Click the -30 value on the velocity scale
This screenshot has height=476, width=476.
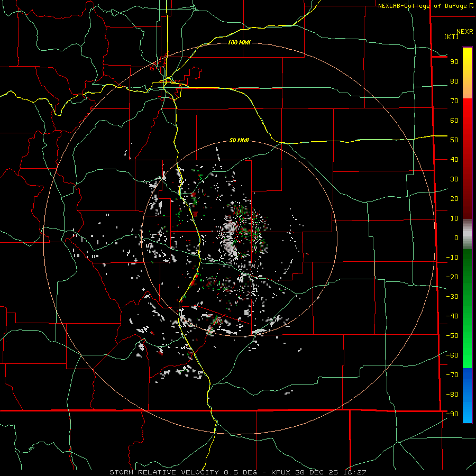pos(452,297)
